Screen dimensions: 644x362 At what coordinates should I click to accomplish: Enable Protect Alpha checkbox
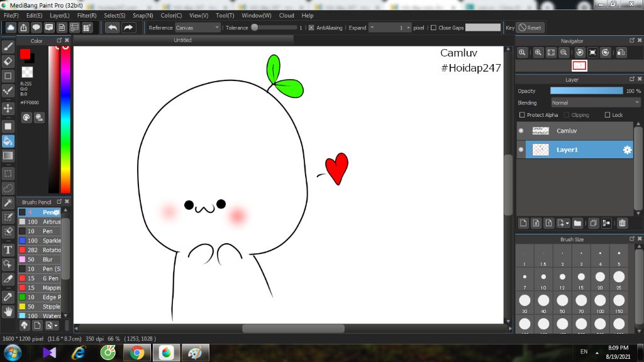point(522,115)
